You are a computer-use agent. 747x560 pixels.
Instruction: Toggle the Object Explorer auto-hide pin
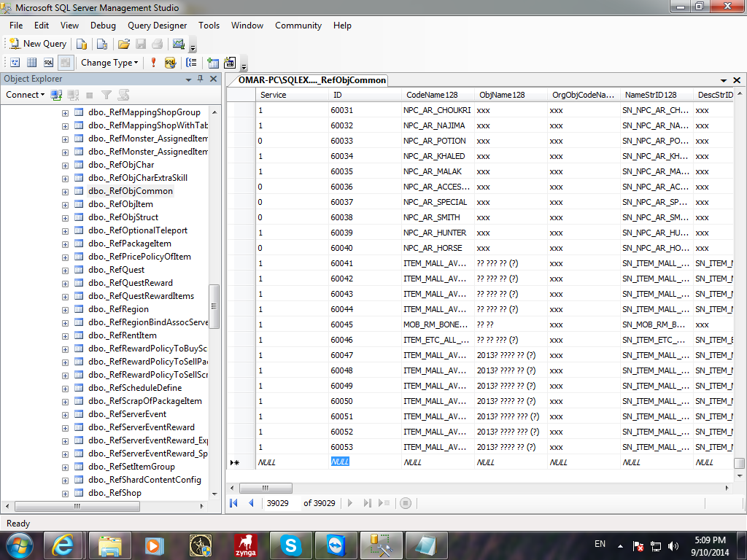[x=201, y=79]
